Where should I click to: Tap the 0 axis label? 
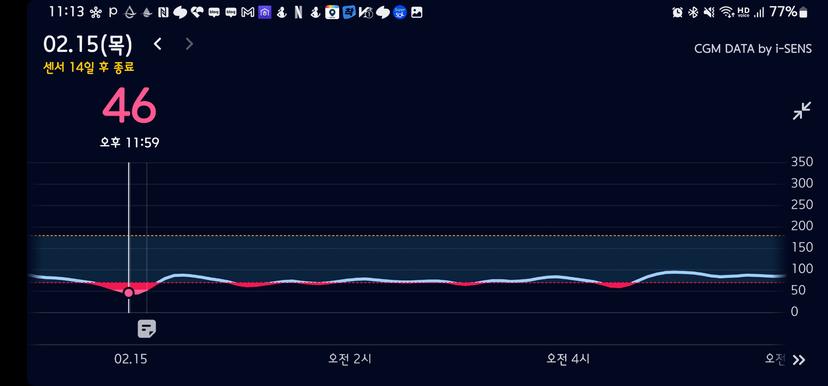[x=794, y=312]
